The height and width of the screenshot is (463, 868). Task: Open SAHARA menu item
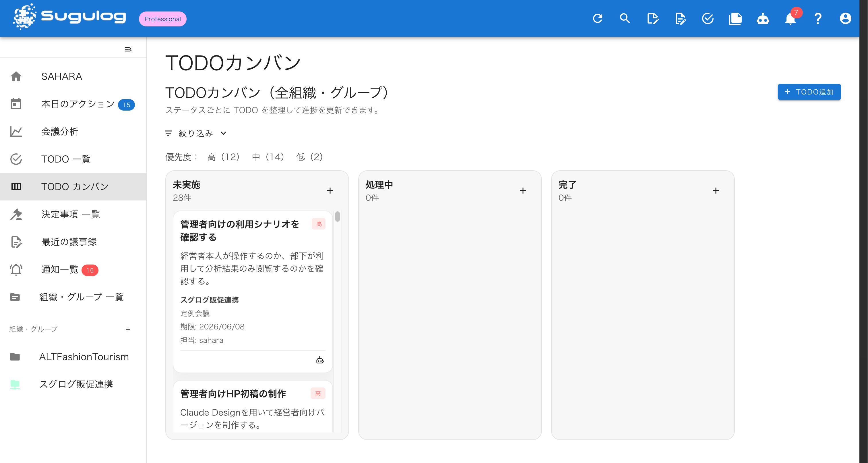[73, 77]
